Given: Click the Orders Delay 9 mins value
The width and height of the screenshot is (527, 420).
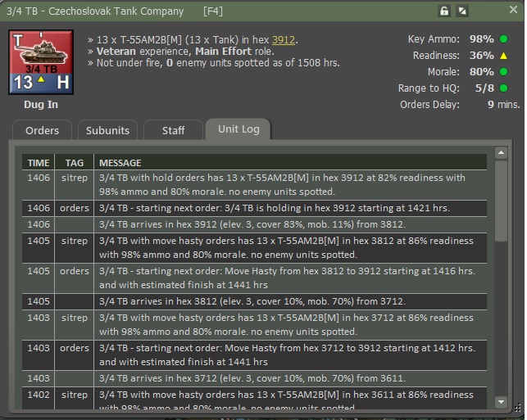Looking at the screenshot, I should (503, 105).
